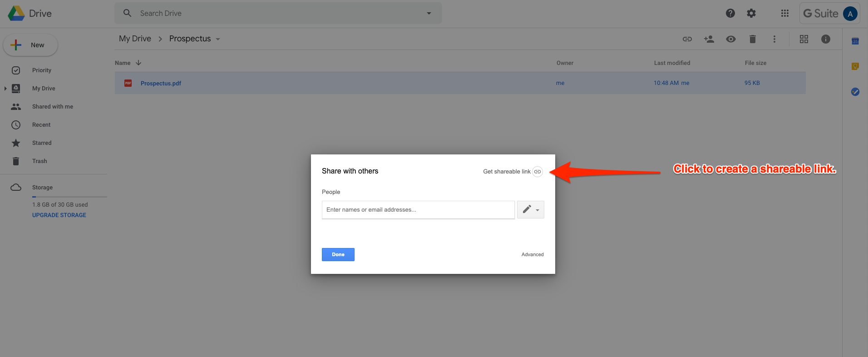Viewport: 868px width, 357px height.
Task: Open Starred items
Action: [42, 143]
